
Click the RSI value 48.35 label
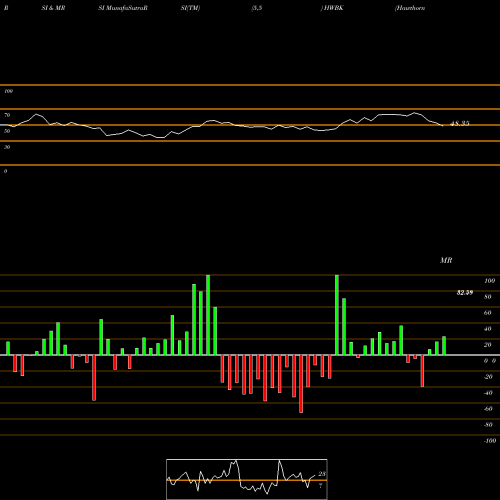(x=460, y=123)
